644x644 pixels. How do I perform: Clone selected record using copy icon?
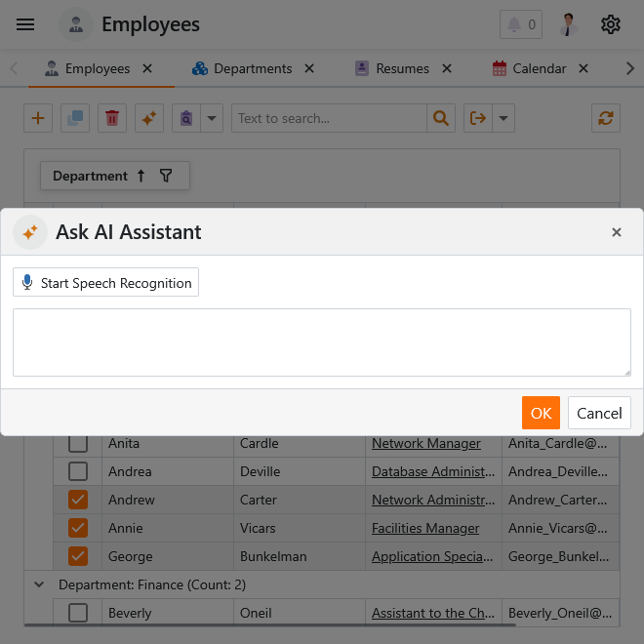75,118
